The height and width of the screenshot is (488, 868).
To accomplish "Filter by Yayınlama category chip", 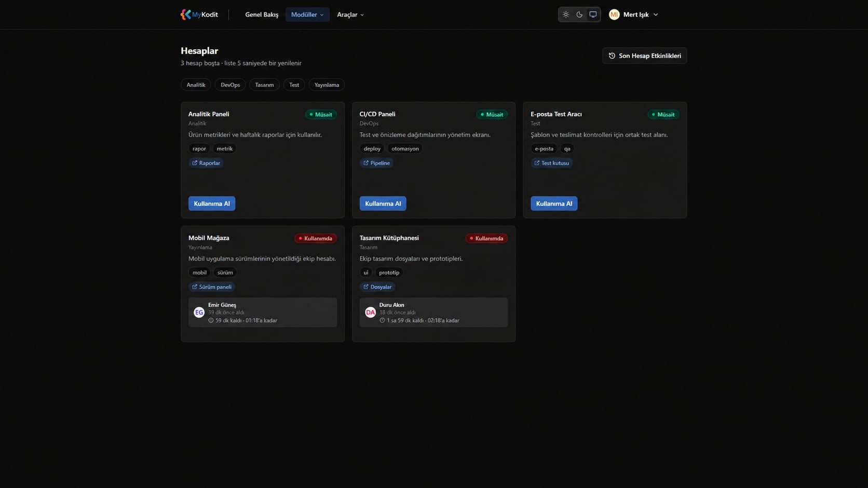I will (x=327, y=85).
